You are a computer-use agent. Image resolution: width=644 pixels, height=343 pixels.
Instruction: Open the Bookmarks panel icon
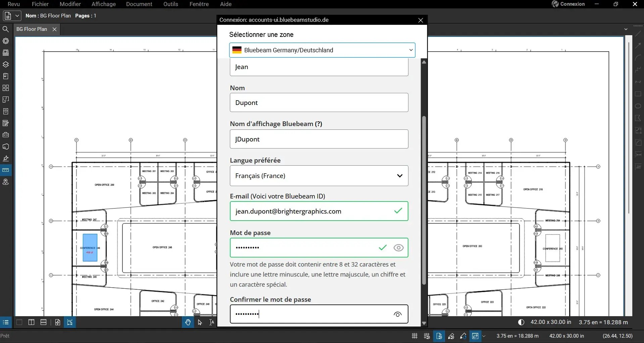(x=6, y=76)
